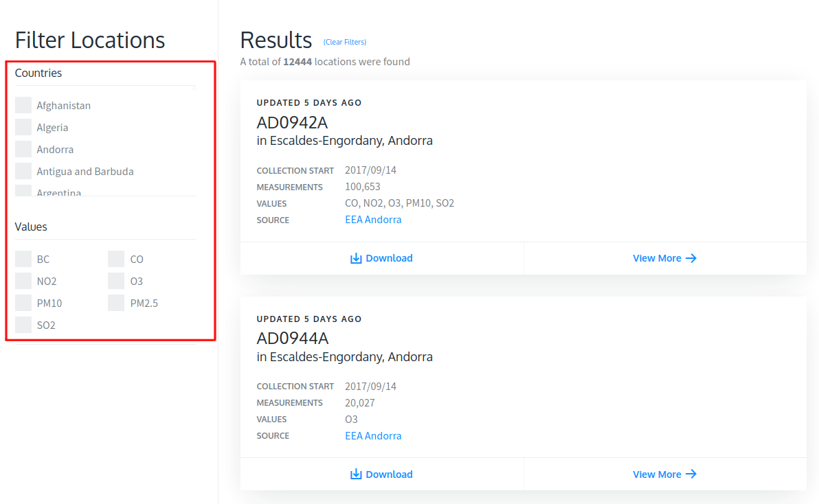819x504 pixels.
Task: Click the Clear Filters link
Action: 345,42
